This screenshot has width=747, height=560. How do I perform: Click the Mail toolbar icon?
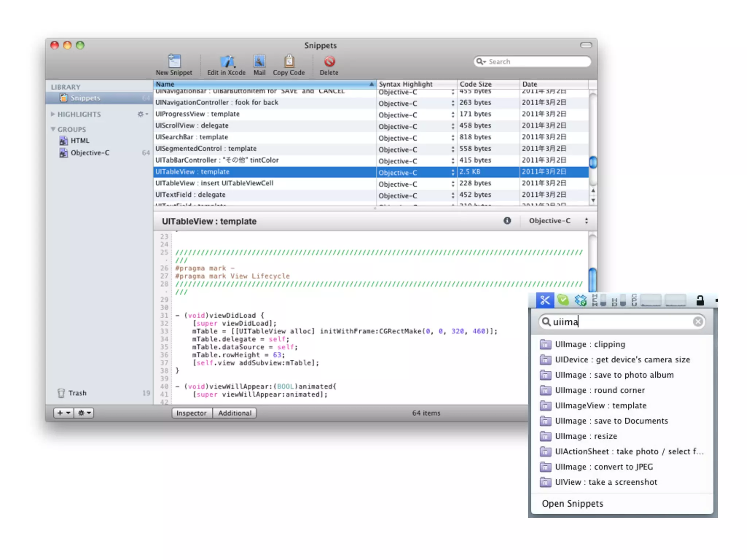point(259,61)
